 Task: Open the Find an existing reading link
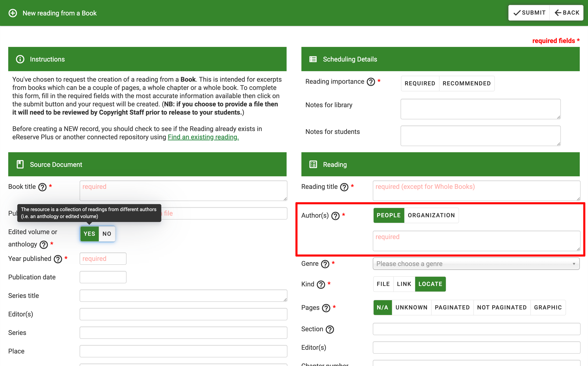click(x=203, y=137)
